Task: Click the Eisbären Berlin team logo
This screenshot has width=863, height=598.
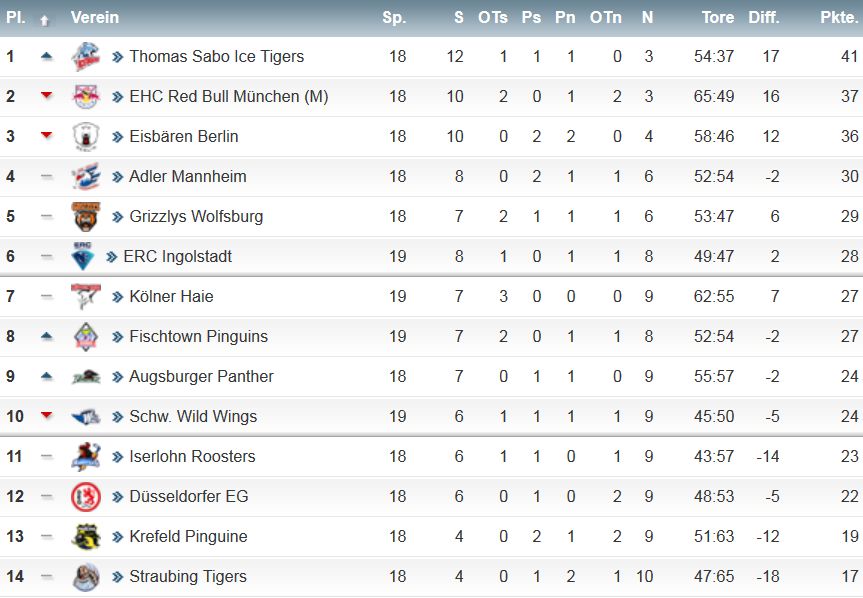Action: pyautogui.click(x=86, y=136)
